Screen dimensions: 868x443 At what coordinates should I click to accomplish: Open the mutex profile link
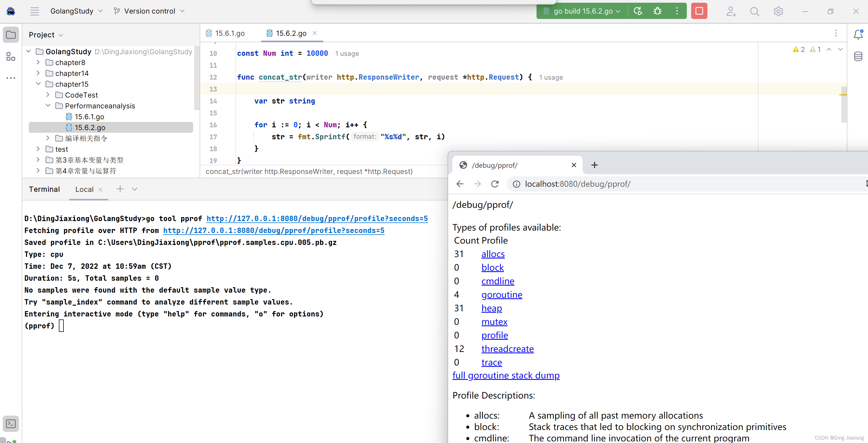click(494, 322)
